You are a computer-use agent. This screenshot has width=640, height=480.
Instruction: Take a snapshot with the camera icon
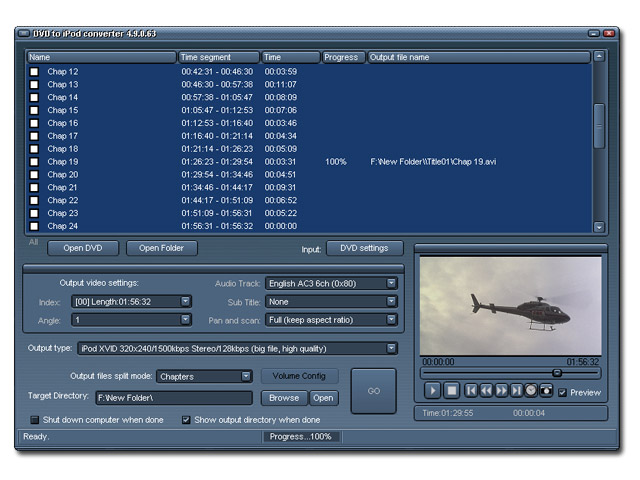[x=546, y=391]
